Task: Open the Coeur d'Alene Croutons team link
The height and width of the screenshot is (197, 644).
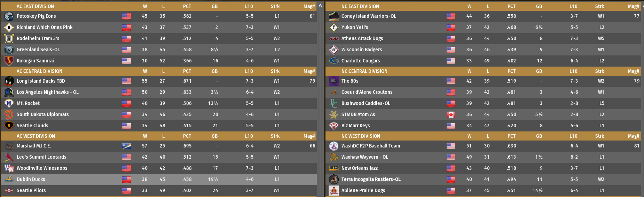Action: pos(367,92)
